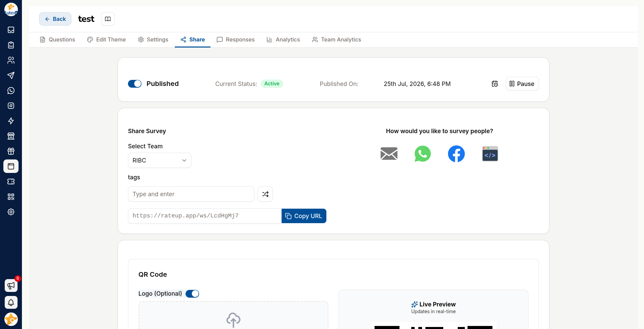Open the paper-plane send sidebar icon
This screenshot has height=329, width=644.
click(11, 75)
